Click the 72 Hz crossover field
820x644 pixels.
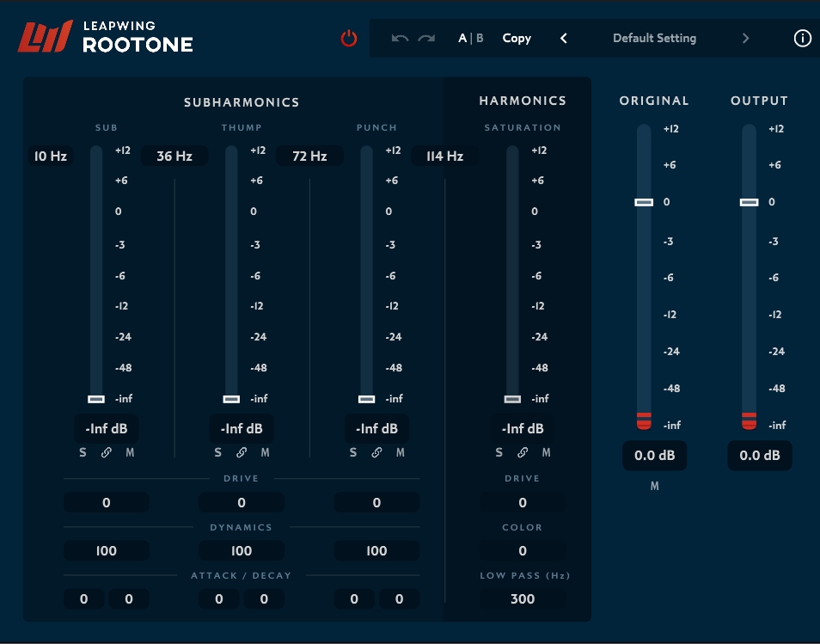tap(309, 156)
